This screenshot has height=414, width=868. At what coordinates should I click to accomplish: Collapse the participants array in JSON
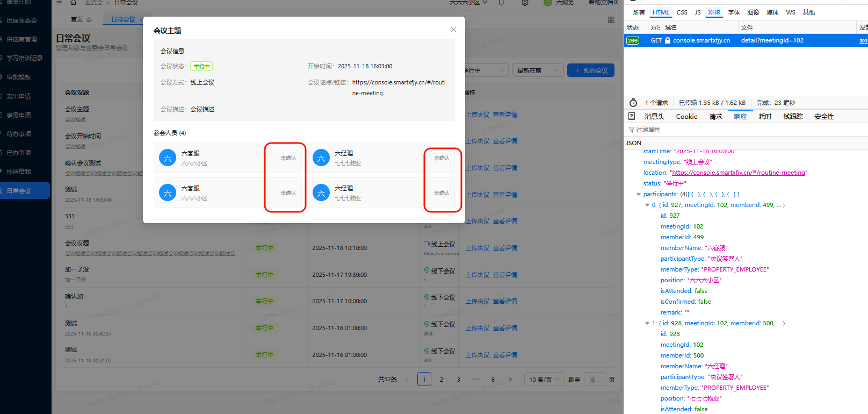tap(639, 195)
